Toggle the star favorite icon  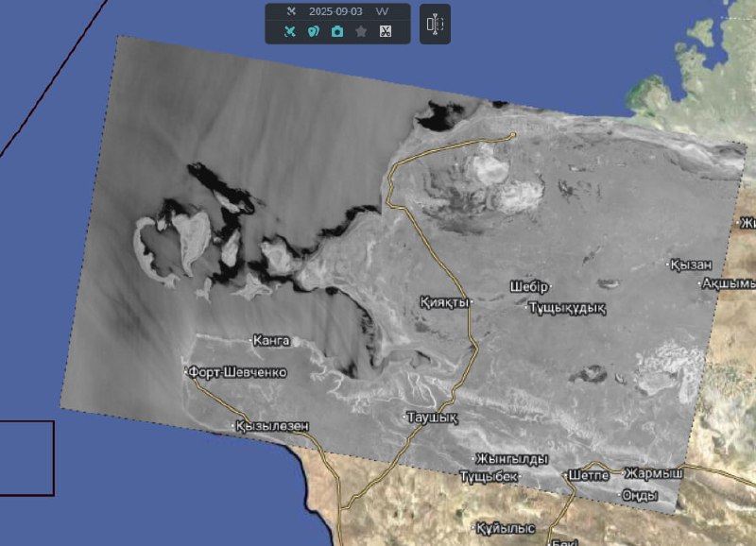click(x=361, y=31)
